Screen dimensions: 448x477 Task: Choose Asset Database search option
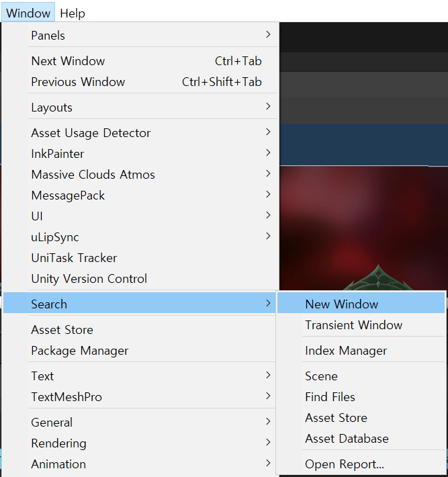coord(361,438)
